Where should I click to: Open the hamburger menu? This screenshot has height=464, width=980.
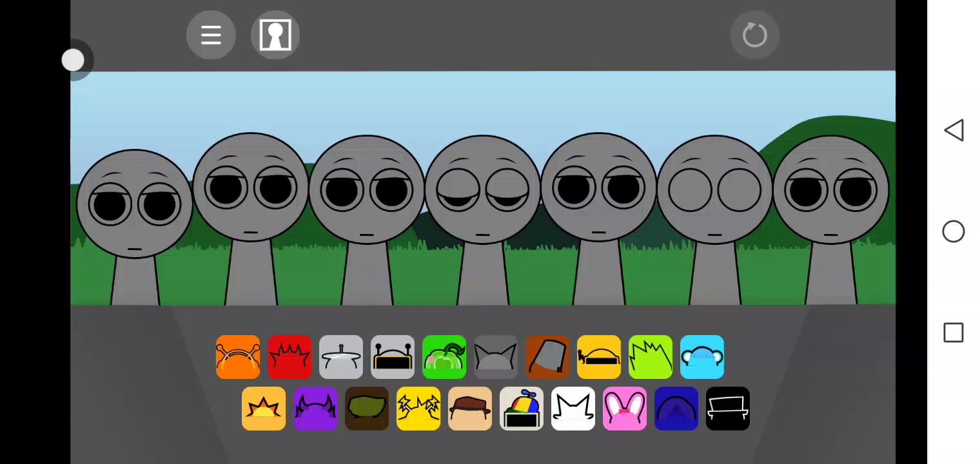(211, 35)
